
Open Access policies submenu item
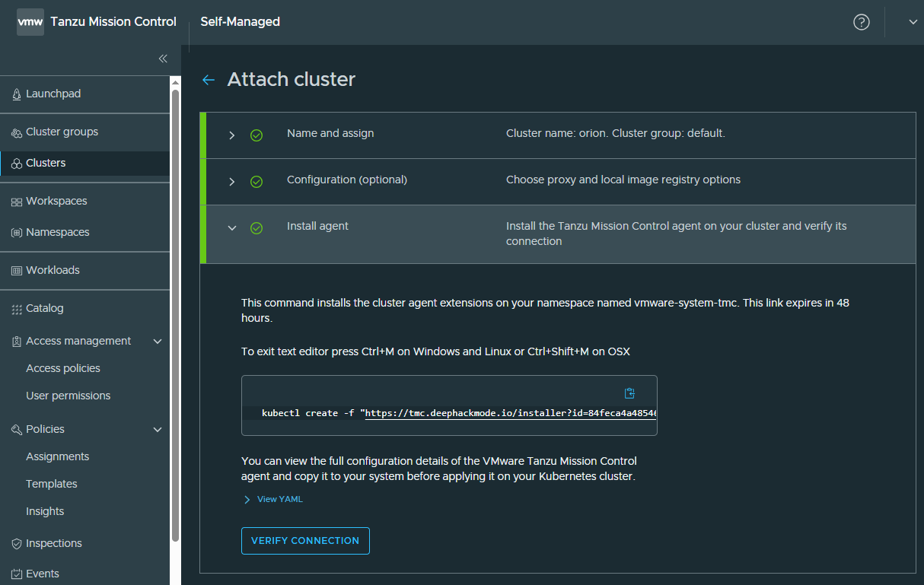coord(63,369)
